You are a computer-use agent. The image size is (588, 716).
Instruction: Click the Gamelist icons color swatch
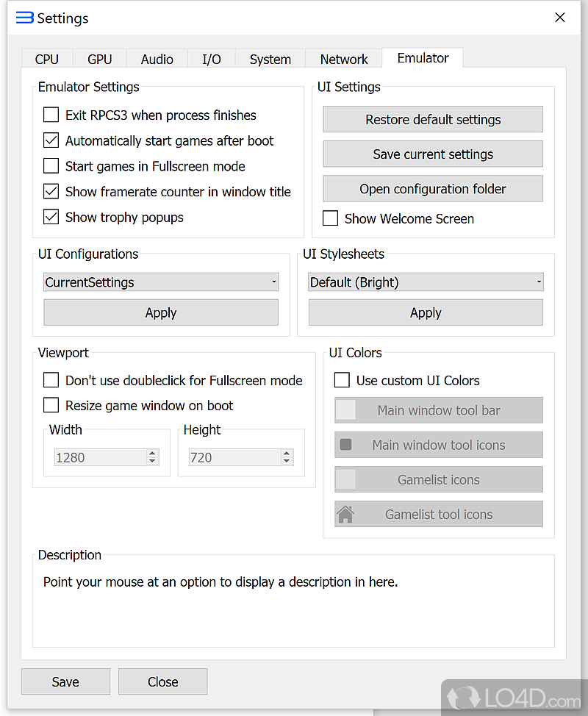click(345, 479)
